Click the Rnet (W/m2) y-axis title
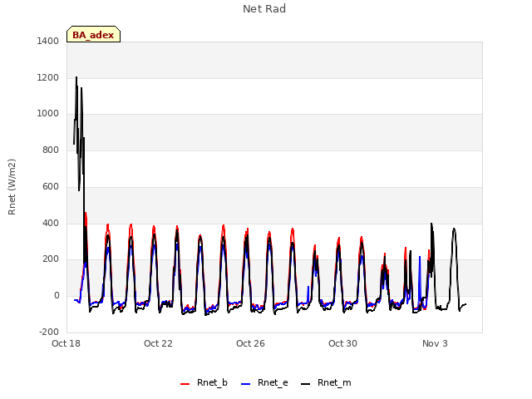Image resolution: width=532 pixels, height=399 pixels. tap(12, 187)
